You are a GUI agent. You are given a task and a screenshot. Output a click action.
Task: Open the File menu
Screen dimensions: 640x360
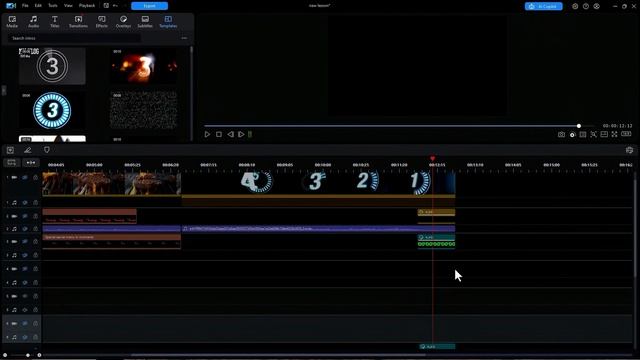coord(25,6)
